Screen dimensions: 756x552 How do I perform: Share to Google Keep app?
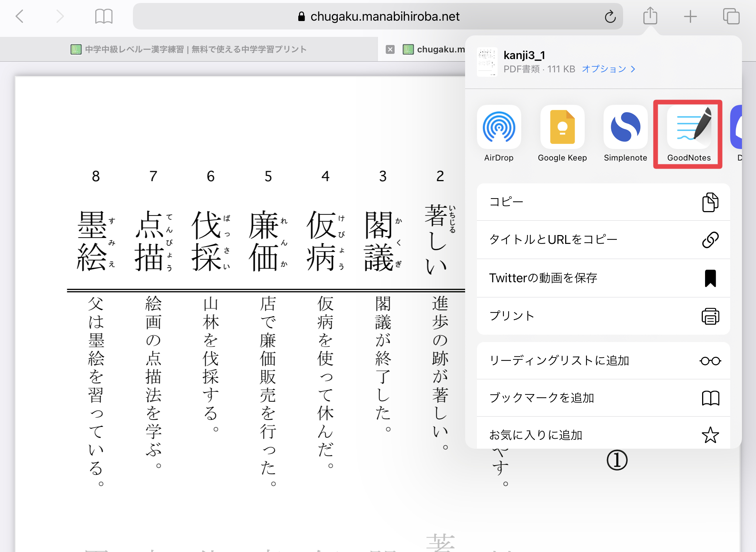click(562, 128)
